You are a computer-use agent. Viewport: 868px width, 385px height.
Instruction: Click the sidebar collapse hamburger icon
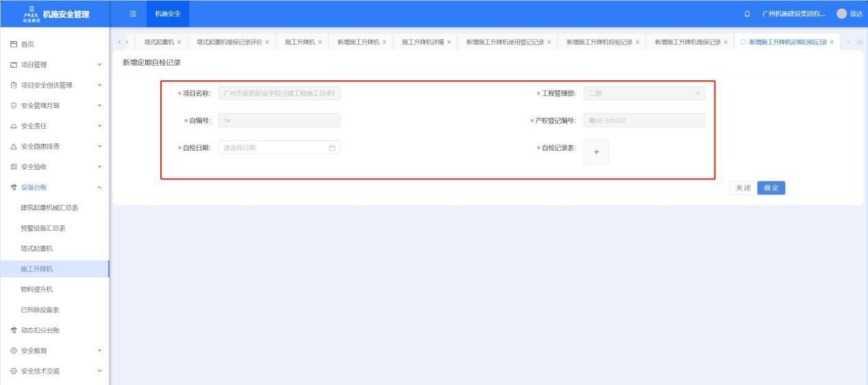pos(134,14)
